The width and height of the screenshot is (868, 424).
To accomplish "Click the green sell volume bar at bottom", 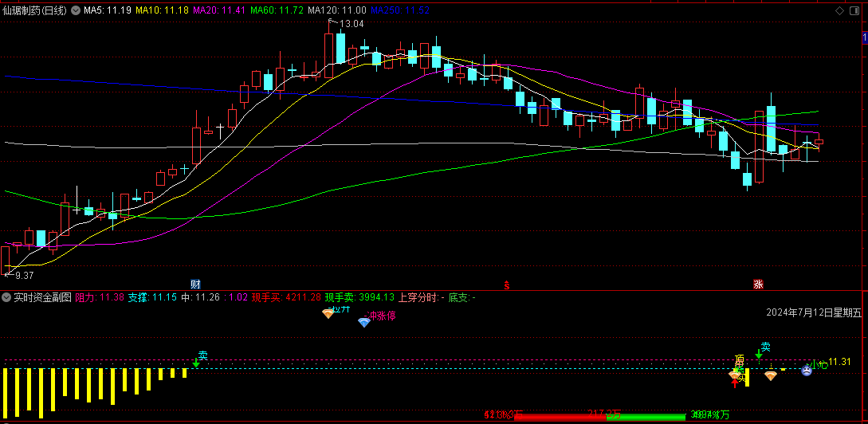I will coord(646,417).
